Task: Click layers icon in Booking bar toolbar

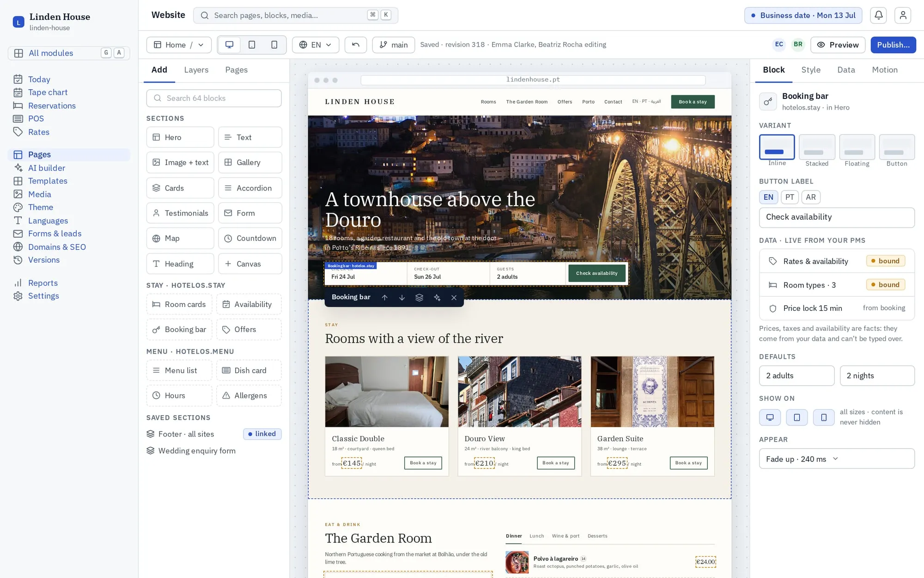Action: coord(419,297)
